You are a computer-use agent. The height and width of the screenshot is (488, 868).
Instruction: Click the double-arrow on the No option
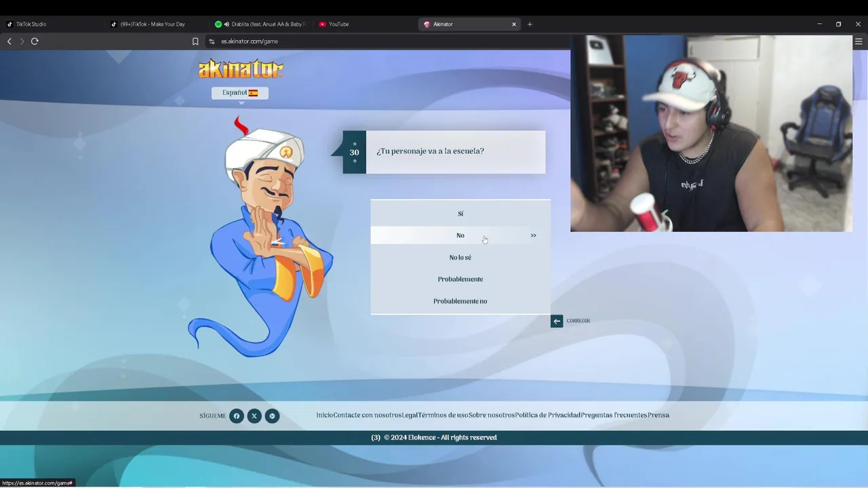tap(533, 235)
